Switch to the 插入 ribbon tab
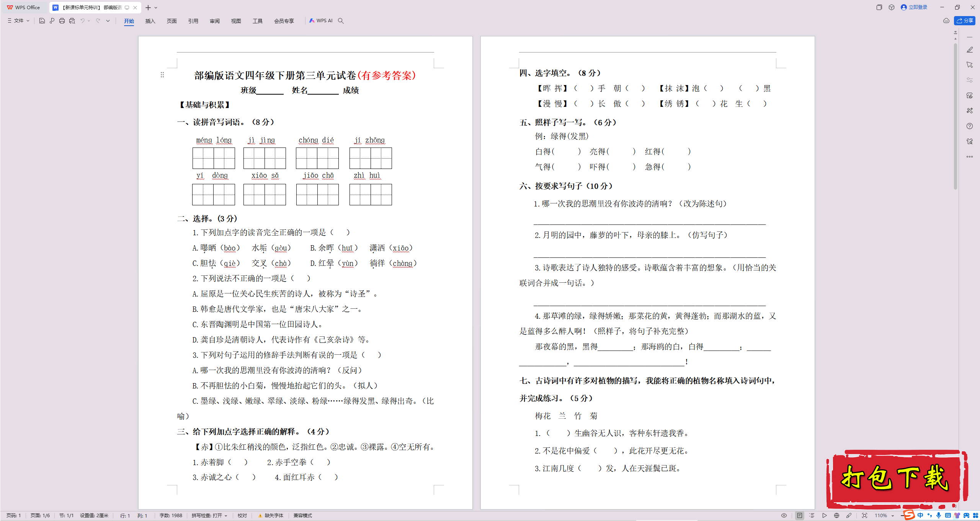Viewport: 980px width, 521px height. 150,21
